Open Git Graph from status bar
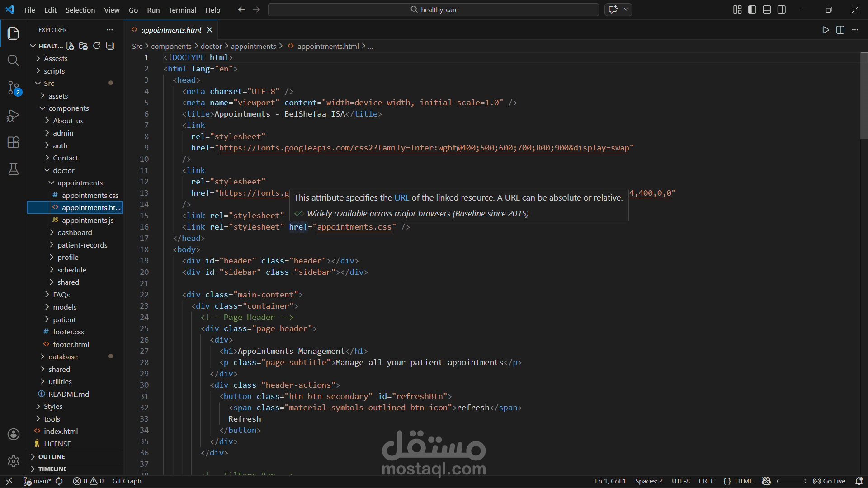This screenshot has width=868, height=488. pos(127,481)
